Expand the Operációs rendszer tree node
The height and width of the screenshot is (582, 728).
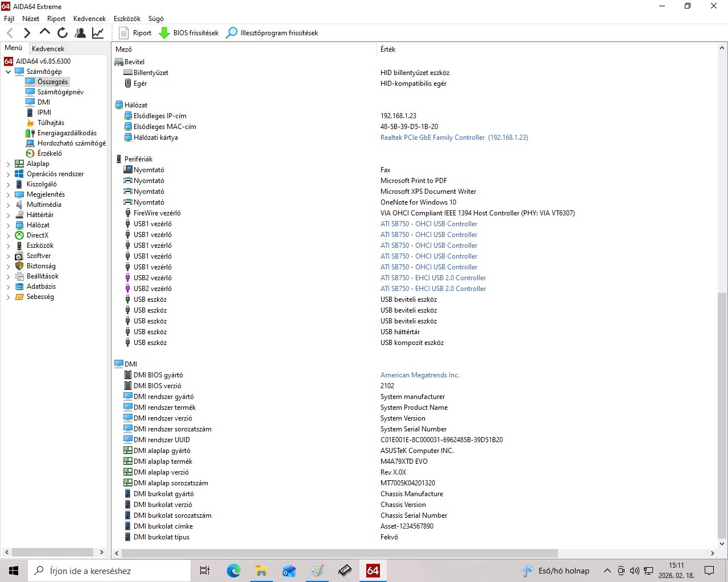pos(8,174)
